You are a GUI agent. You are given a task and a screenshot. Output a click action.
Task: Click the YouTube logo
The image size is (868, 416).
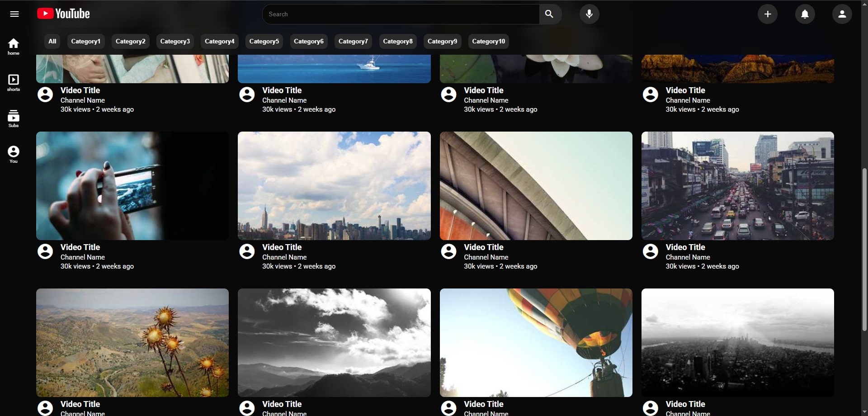tap(63, 14)
